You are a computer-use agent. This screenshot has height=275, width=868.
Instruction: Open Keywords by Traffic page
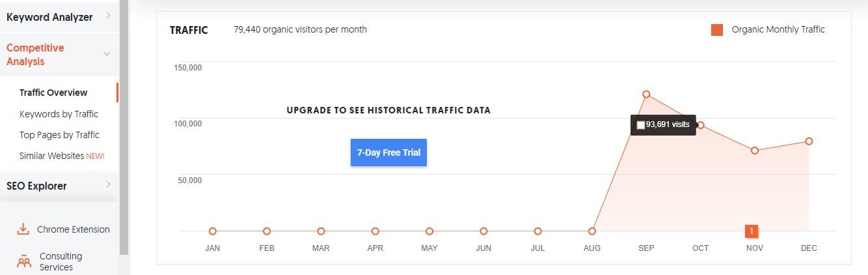[x=59, y=114]
